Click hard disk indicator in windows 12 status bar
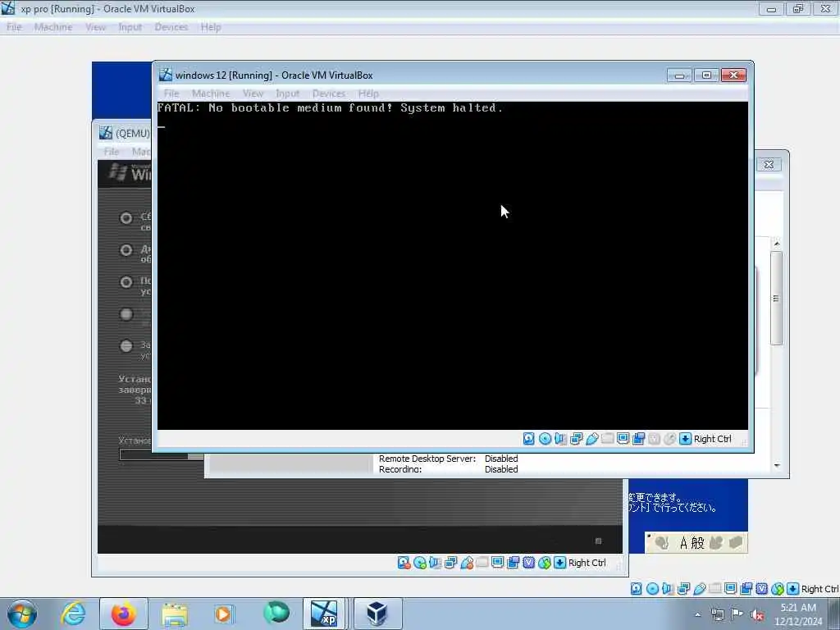Image resolution: width=840 pixels, height=630 pixels. (529, 439)
